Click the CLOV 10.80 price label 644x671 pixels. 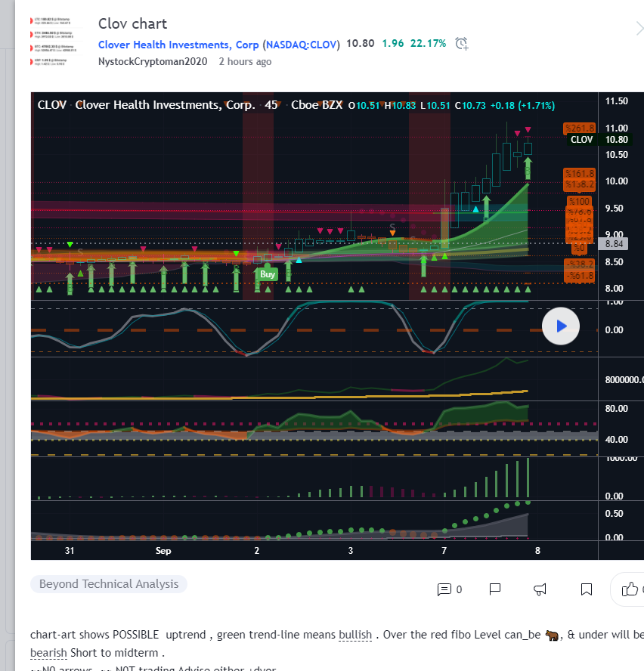(x=584, y=140)
